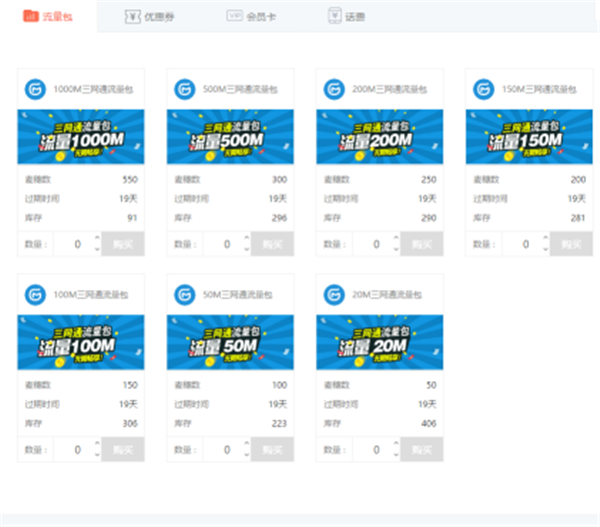Click the price value 550
The height and width of the screenshot is (527, 600).
coord(130,179)
